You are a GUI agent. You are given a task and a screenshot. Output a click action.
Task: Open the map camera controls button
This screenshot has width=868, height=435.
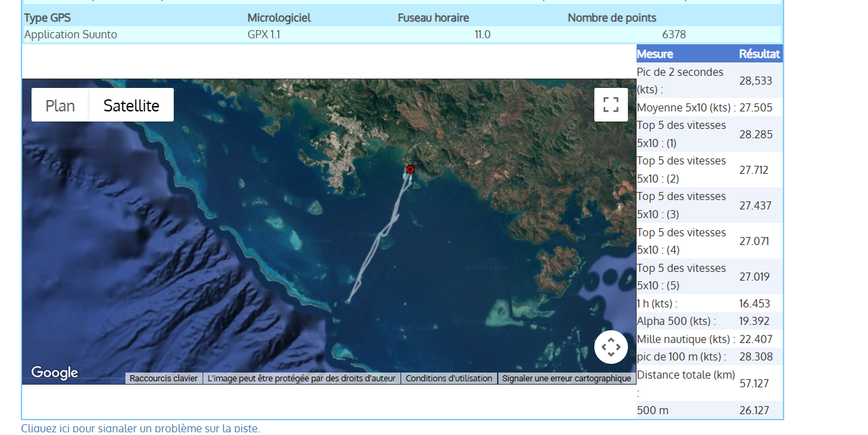[610, 347]
